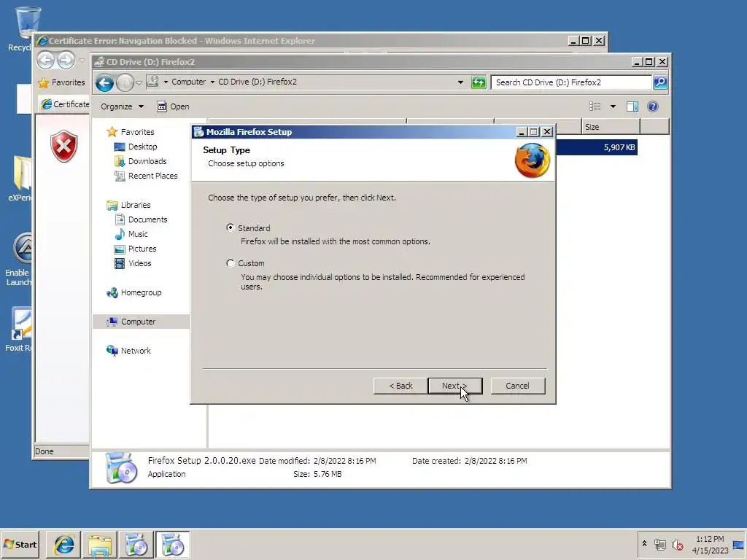Click the show desktop tray icon
Screen dimensions: 747x560
coord(738,545)
